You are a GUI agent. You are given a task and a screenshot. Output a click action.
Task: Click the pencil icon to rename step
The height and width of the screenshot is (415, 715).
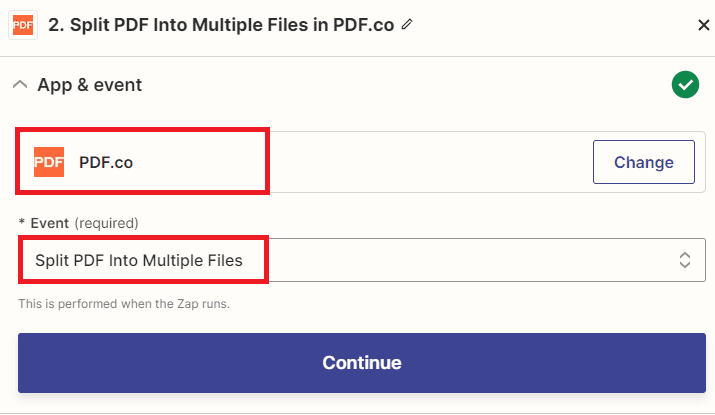pyautogui.click(x=406, y=24)
